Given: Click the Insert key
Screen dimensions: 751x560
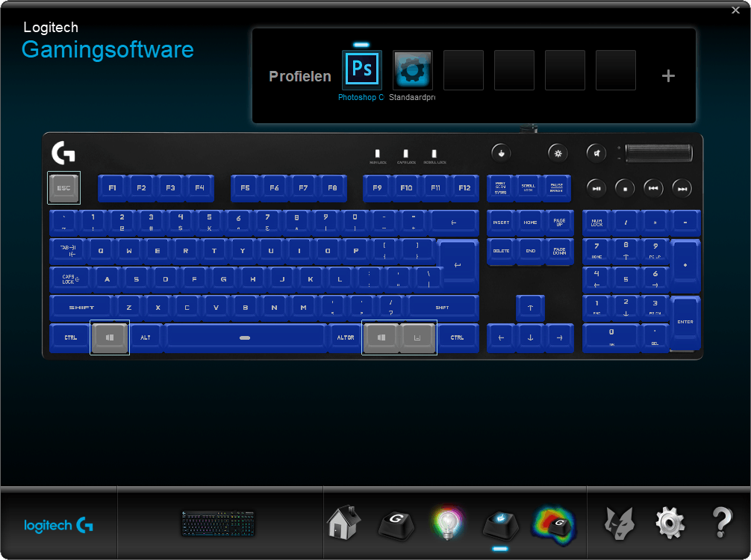Looking at the screenshot, I should point(501,223).
